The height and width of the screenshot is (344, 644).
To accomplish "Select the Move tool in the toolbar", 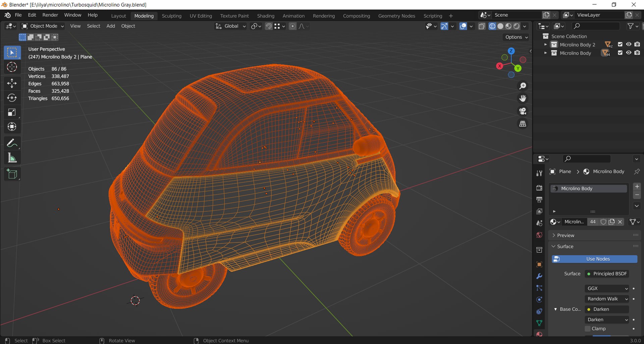I will [x=12, y=83].
